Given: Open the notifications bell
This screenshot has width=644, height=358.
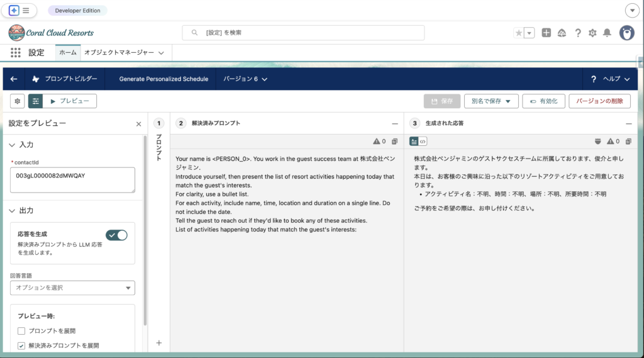Looking at the screenshot, I should point(607,33).
